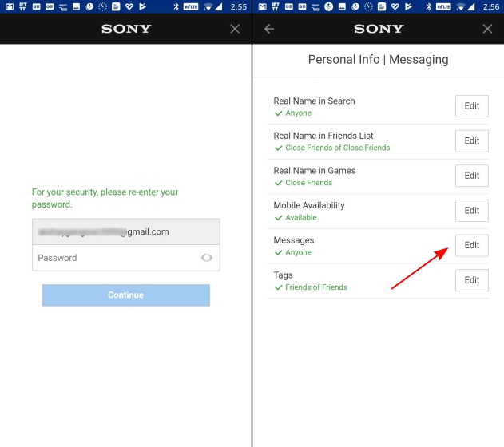504x447 pixels.
Task: Close the Personal Info Messaging page with the X
Action: [x=487, y=29]
